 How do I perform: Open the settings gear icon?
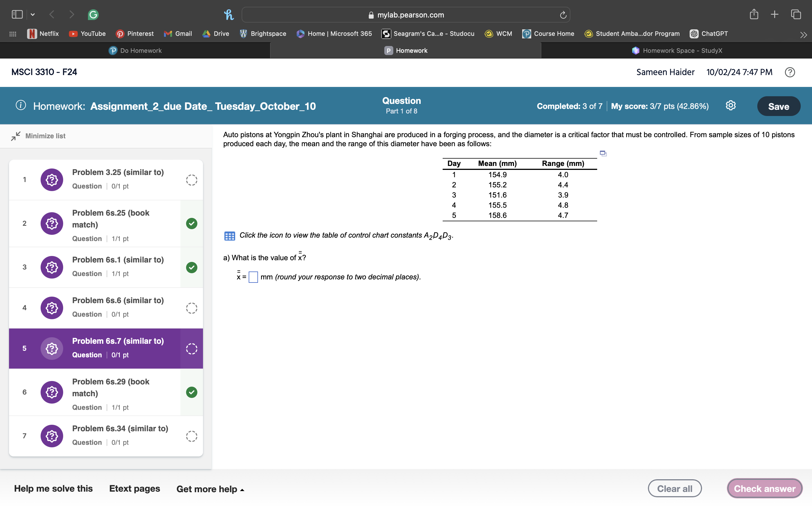731,106
